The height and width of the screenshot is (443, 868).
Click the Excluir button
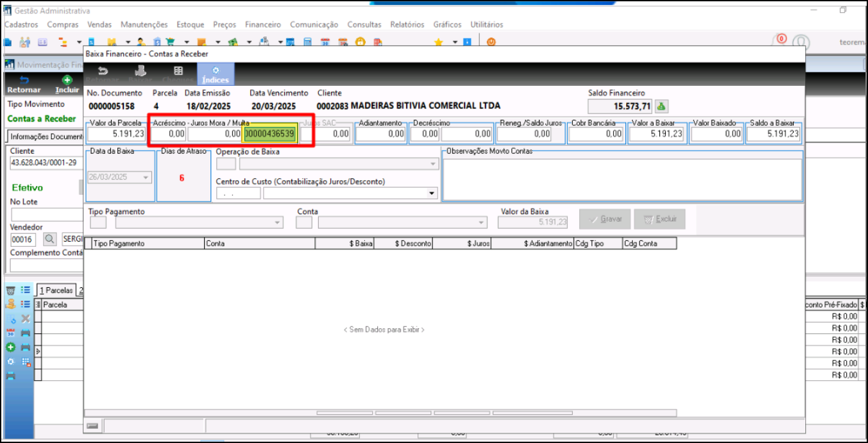(x=660, y=219)
